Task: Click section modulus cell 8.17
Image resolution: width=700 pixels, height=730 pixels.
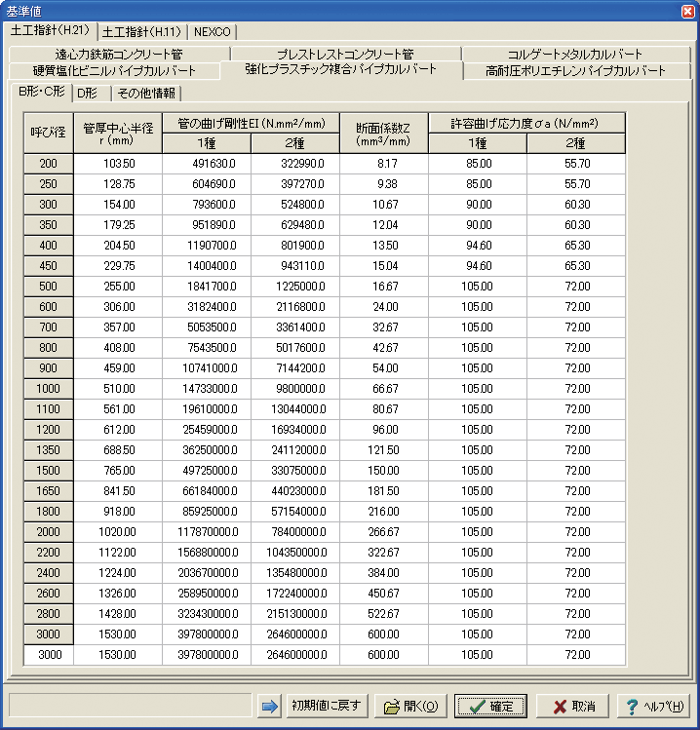Action: pyautogui.click(x=384, y=164)
